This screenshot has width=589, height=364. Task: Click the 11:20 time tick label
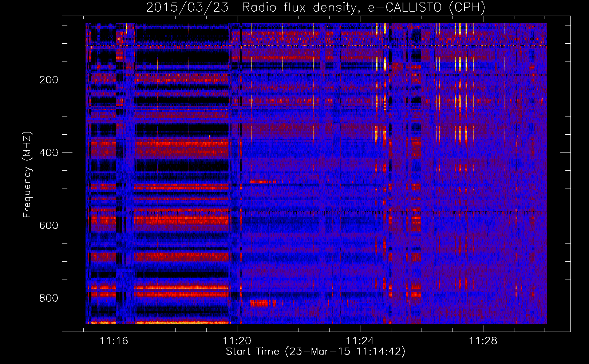coord(237,341)
